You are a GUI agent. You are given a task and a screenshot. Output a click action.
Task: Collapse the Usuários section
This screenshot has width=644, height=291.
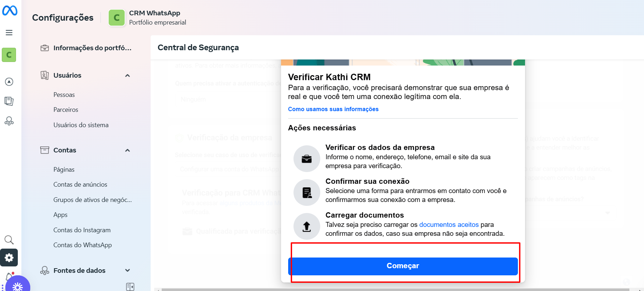tap(127, 75)
